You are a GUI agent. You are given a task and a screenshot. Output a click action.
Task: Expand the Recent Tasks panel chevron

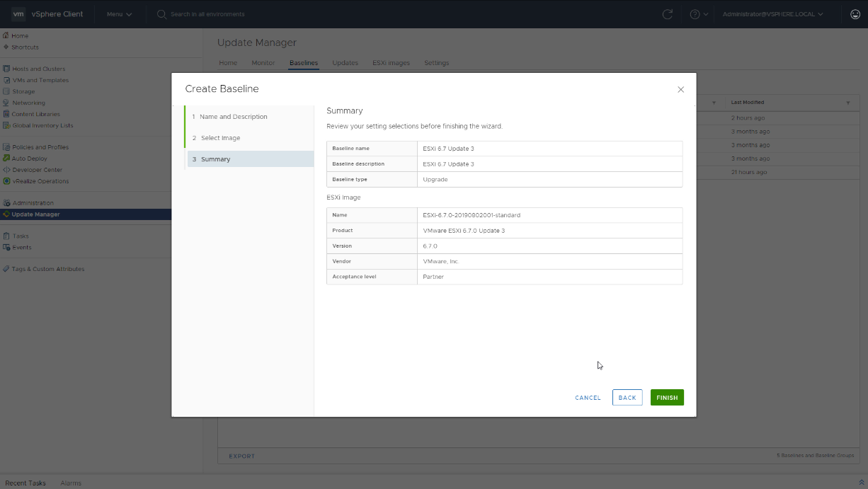[862, 483]
